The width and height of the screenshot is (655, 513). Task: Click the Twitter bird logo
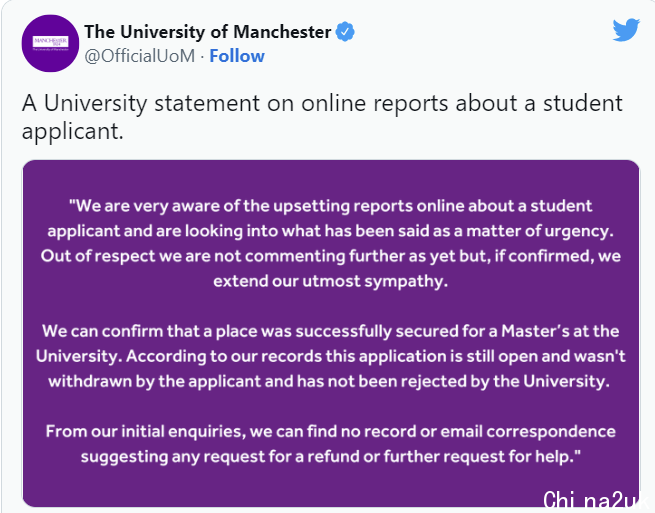coord(626,31)
